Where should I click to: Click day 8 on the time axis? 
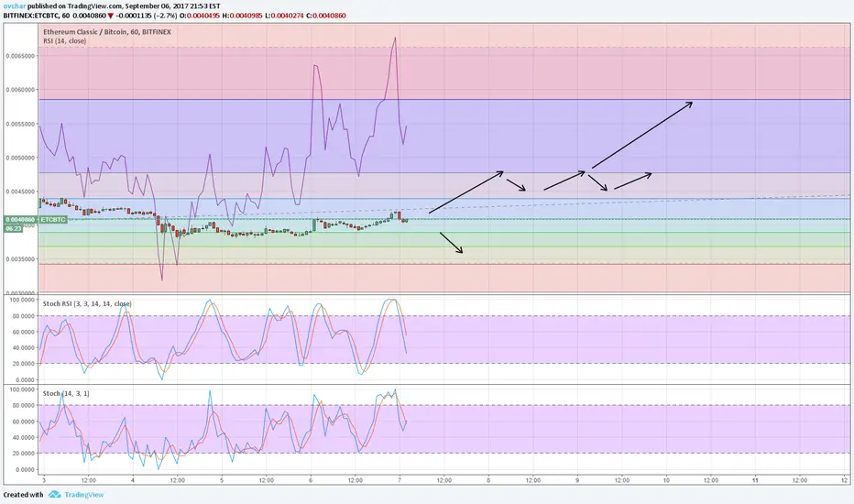click(x=488, y=480)
